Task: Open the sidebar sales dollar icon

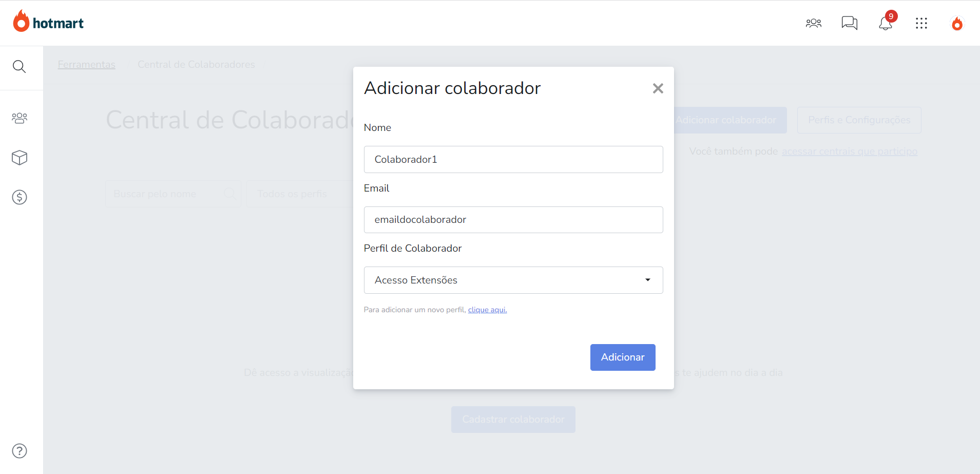Action: click(x=20, y=197)
